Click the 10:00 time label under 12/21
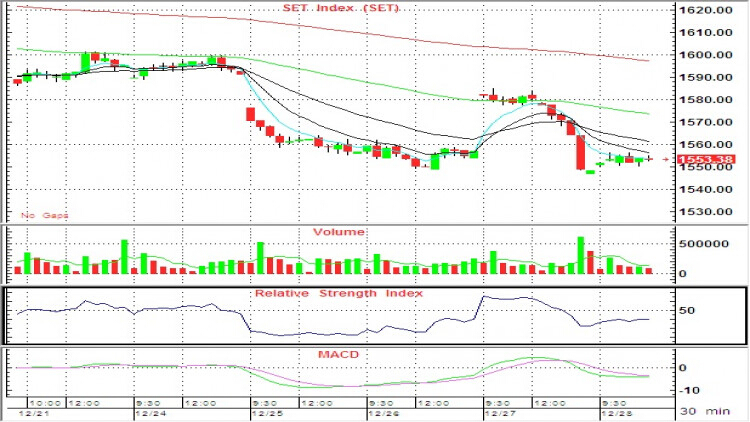This screenshot has height=422, width=750. (45, 403)
